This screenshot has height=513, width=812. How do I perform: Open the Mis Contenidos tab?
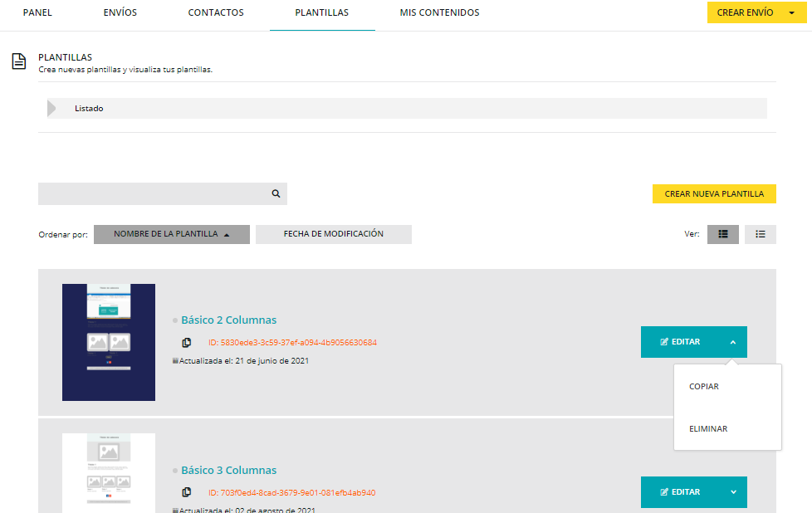pos(439,13)
